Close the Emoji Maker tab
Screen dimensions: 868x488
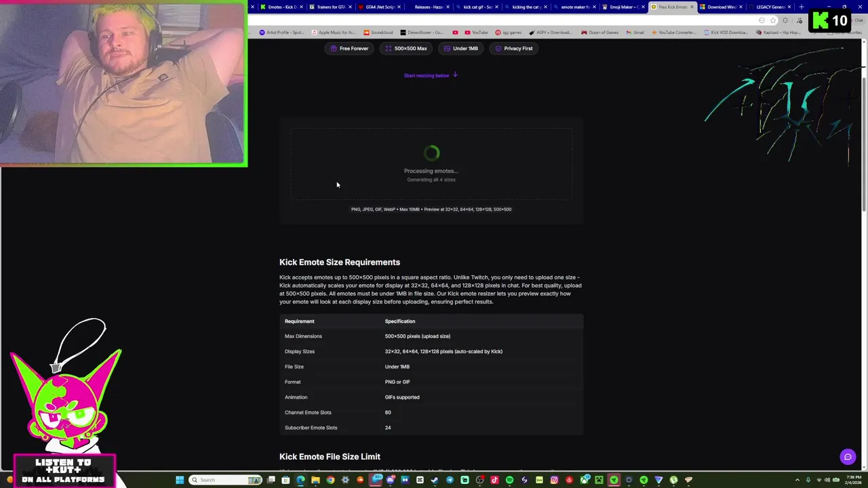coord(643,7)
